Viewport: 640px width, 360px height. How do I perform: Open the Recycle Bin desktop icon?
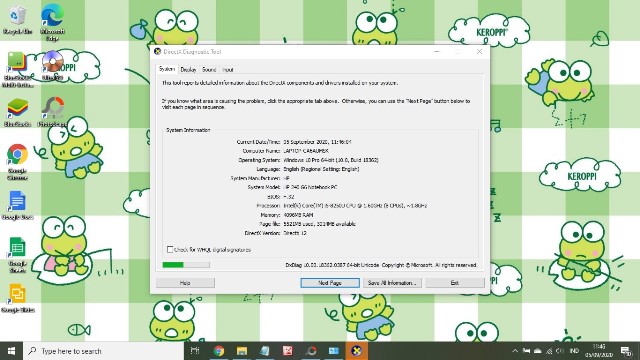[17, 20]
